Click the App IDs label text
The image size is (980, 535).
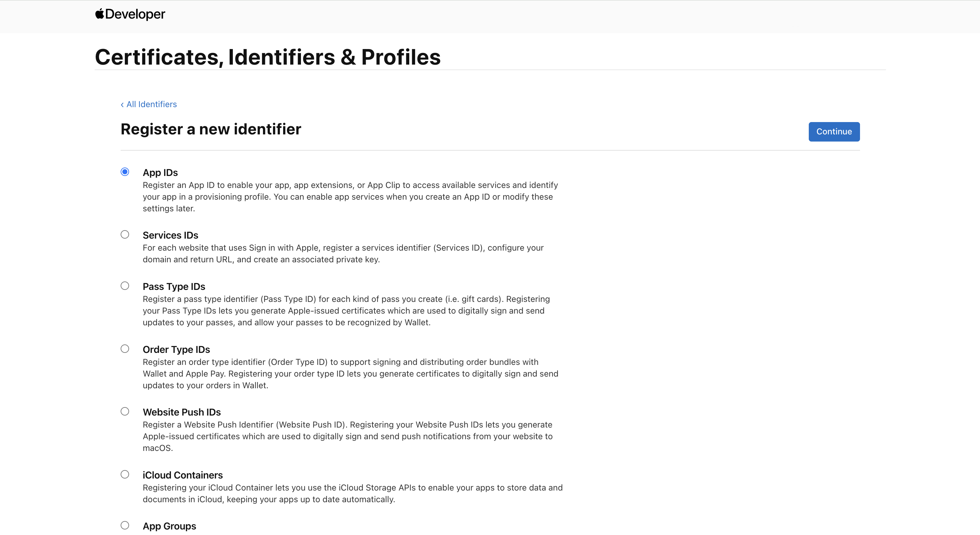[160, 172]
